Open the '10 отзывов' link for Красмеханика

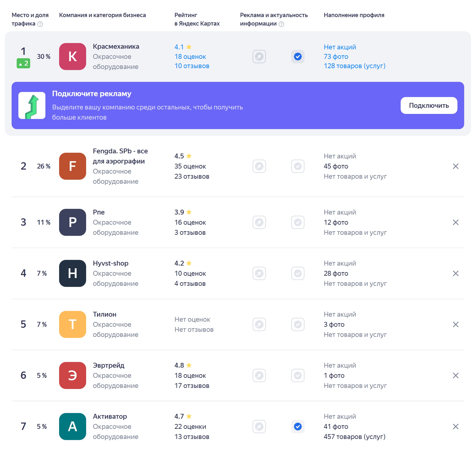[x=192, y=66]
